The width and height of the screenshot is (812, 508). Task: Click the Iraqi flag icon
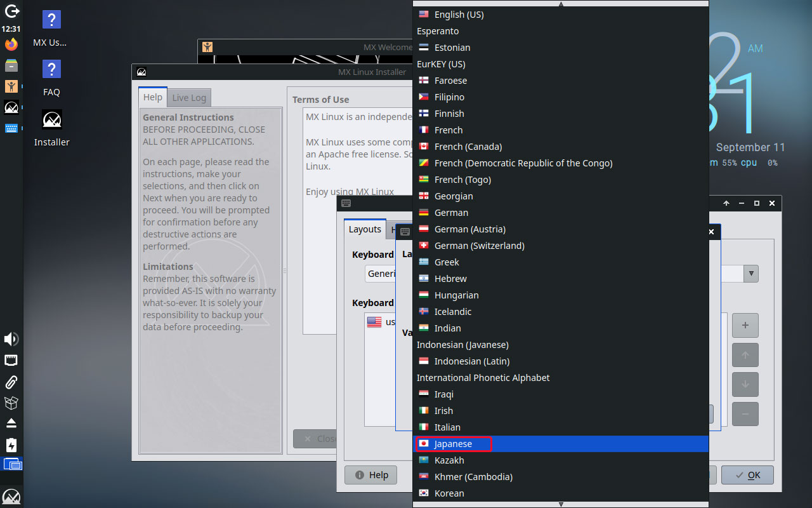[x=424, y=394]
